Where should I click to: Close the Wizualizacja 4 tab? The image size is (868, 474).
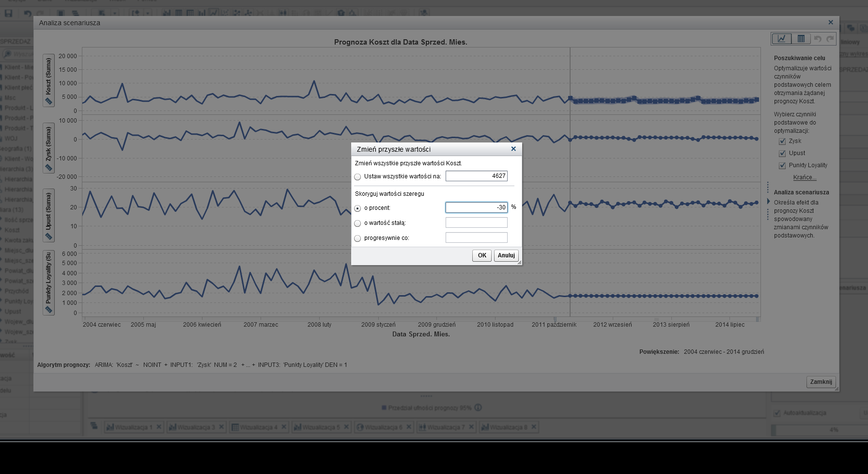(x=284, y=427)
